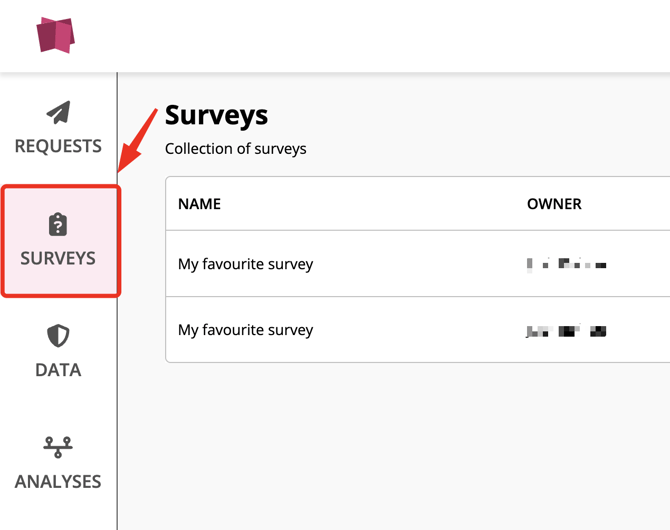
Task: Sort by the NAME column header
Action: [199, 204]
